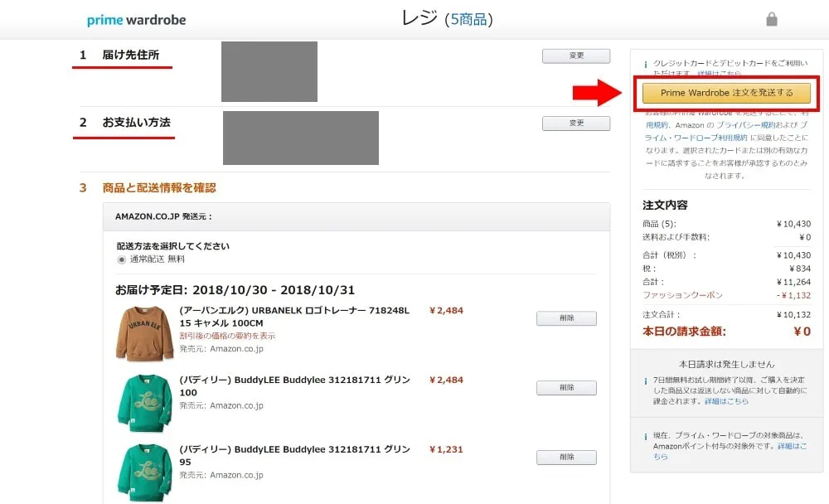This screenshot has width=829, height=504.
Task: Remove the BuddyLEE グリン 95 item
Action: (566, 458)
